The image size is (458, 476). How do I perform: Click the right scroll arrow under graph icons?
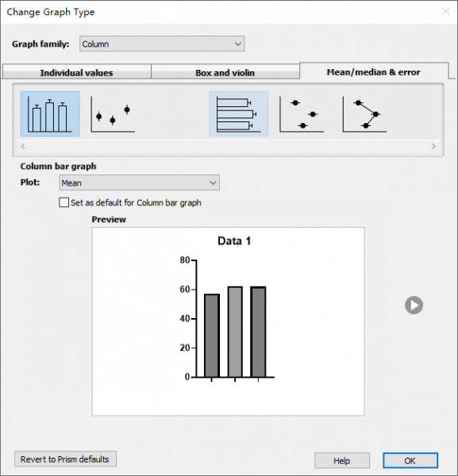(x=433, y=146)
